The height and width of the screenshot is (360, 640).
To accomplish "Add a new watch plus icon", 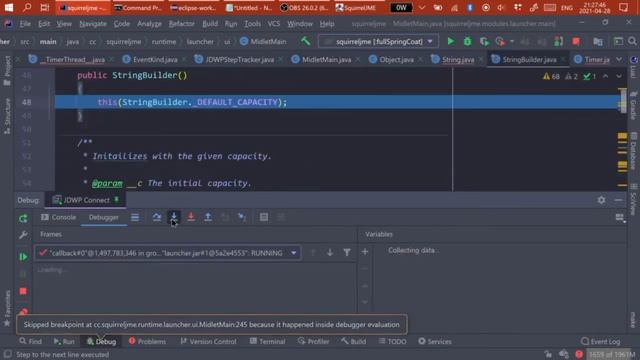I will tap(365, 252).
